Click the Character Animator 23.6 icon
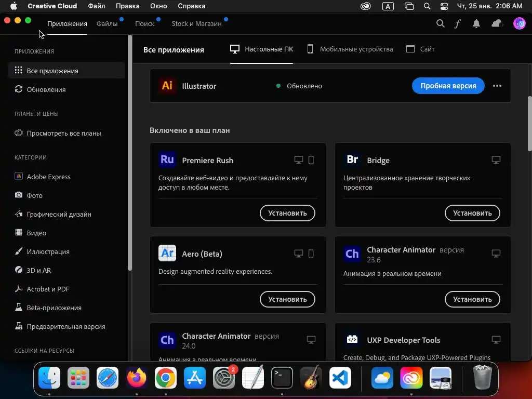532x399 pixels. [352, 254]
